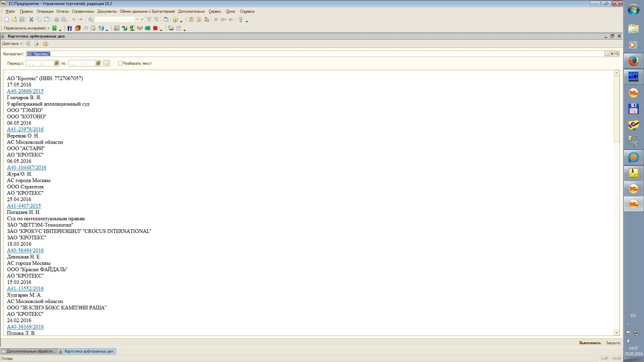Screen dimensions: 644x362
Task: Open calendar picker for the по date
Action: 98,63
